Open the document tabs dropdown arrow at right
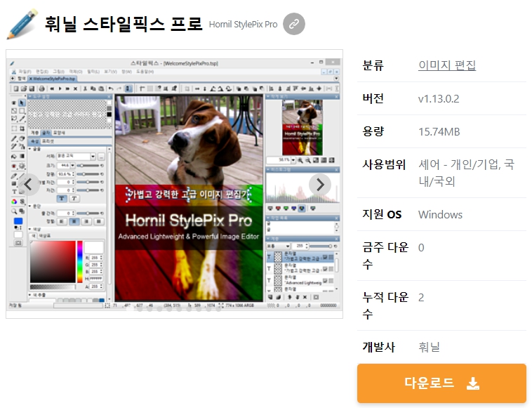532x408 pixels. 336,79
